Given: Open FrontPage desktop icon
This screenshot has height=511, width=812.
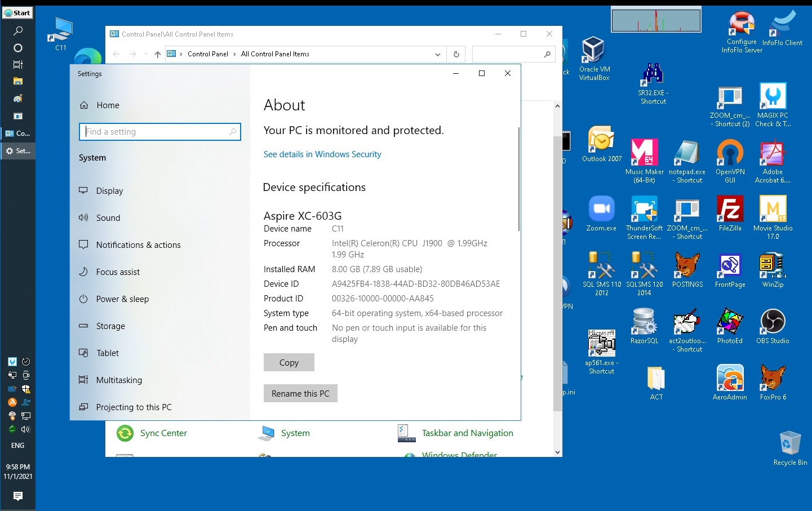Looking at the screenshot, I should tap(730, 270).
